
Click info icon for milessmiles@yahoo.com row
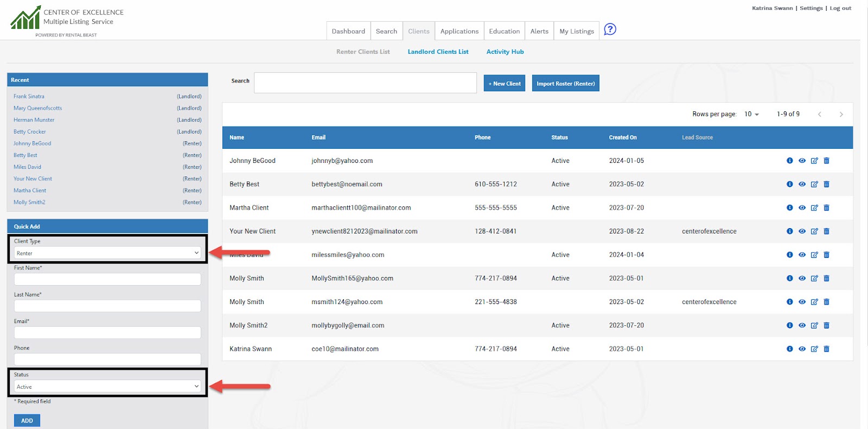(x=790, y=255)
